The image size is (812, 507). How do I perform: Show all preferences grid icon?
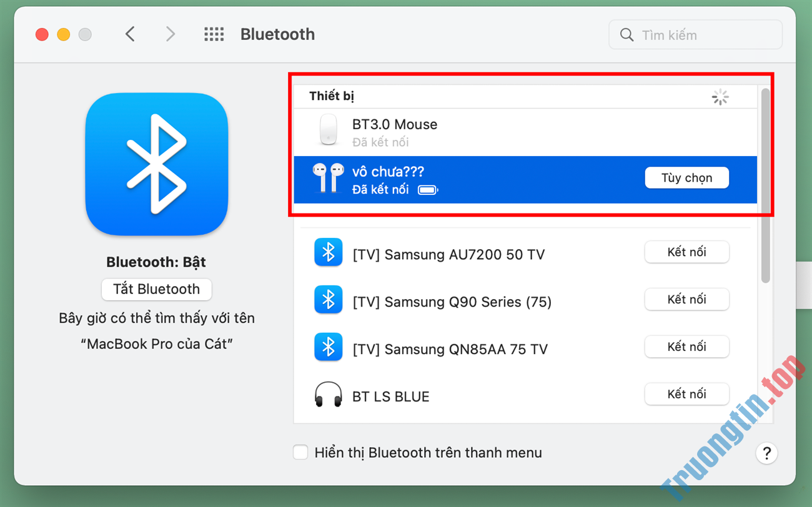tap(214, 34)
